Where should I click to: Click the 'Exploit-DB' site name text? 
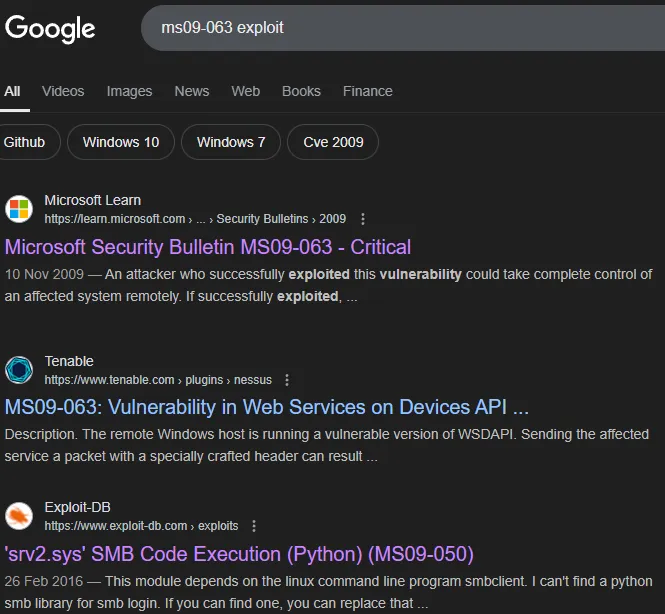point(78,507)
